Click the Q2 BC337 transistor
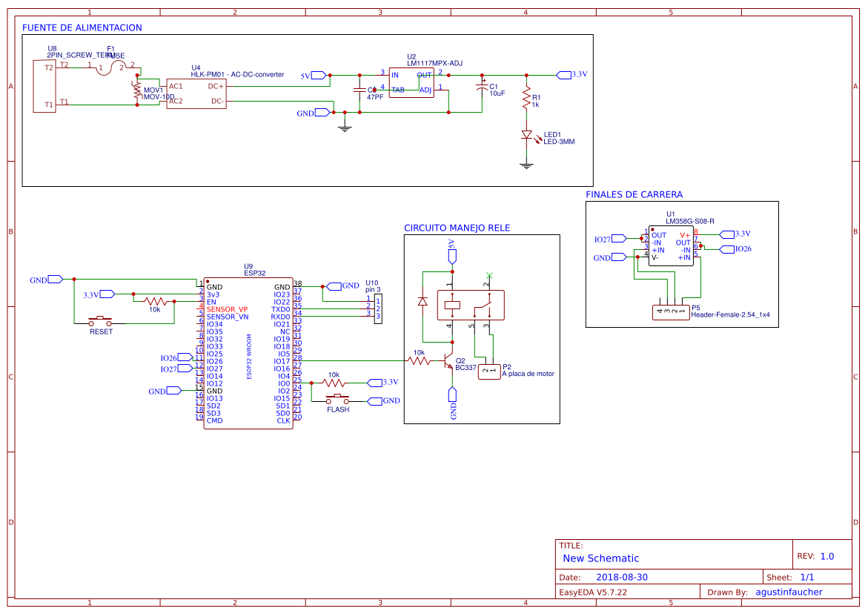868x614 pixels. pyautogui.click(x=448, y=362)
